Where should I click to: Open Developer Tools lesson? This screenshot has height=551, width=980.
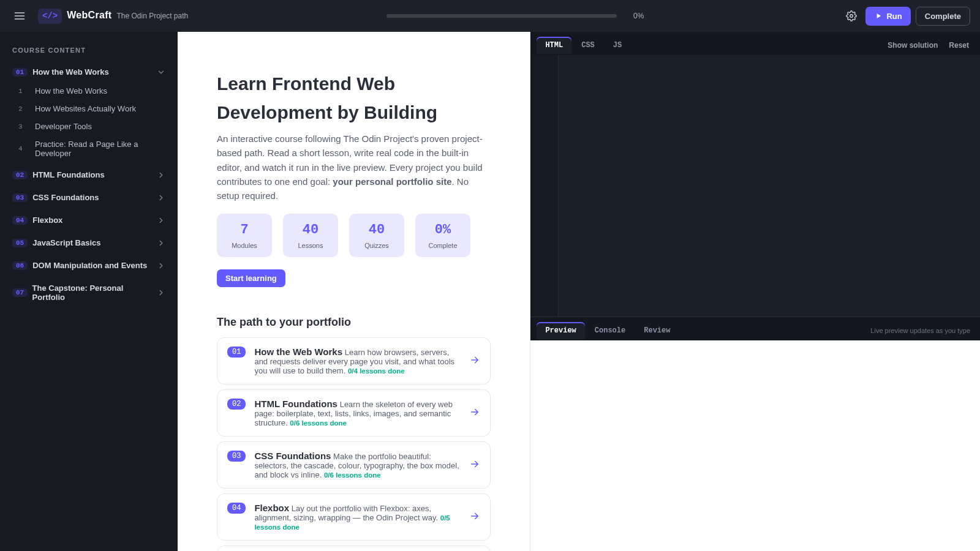click(89, 127)
